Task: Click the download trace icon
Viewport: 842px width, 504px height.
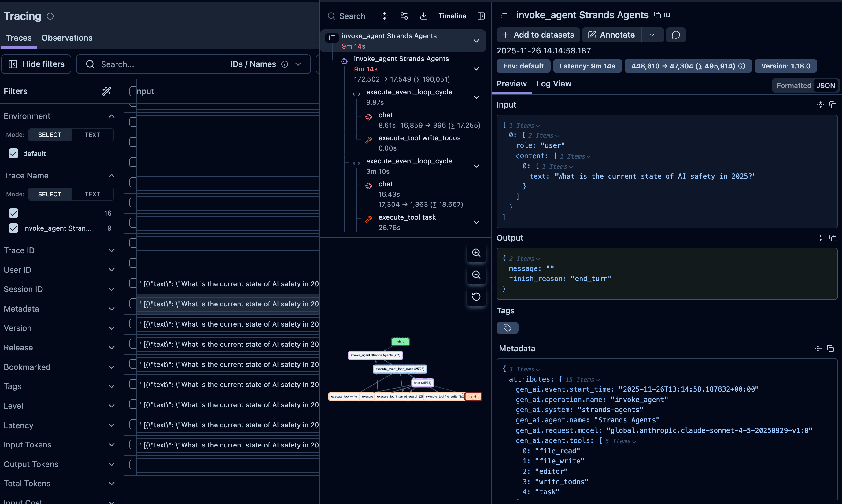Action: (x=423, y=16)
